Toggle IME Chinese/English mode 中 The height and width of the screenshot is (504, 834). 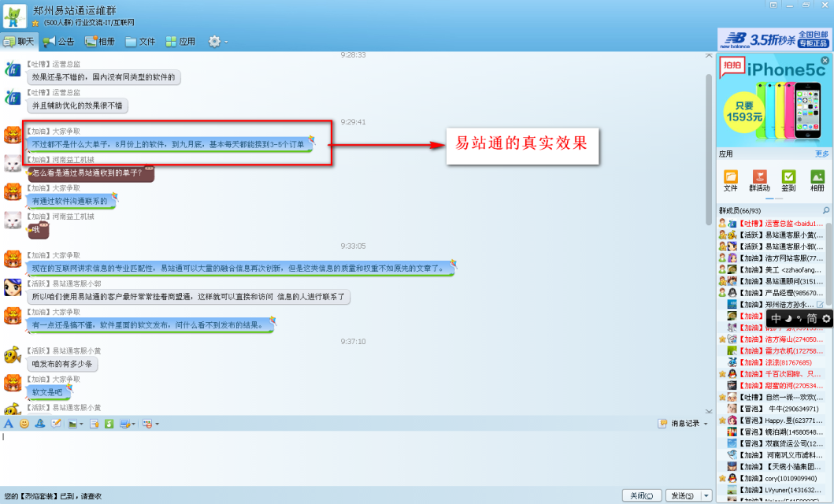776,319
